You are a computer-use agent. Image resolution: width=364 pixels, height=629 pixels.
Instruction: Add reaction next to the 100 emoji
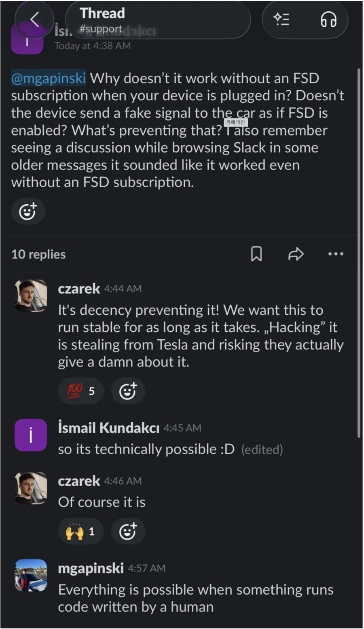tap(128, 391)
